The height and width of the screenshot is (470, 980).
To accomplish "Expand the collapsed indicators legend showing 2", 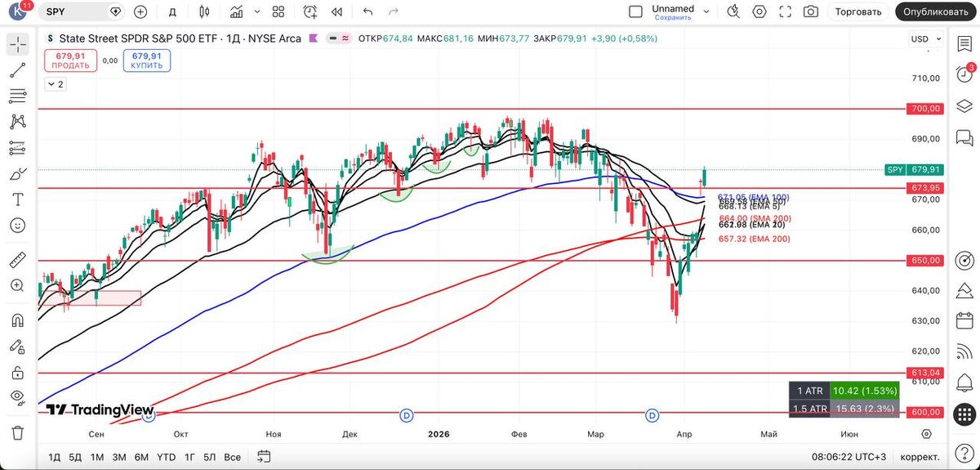I will click(56, 83).
